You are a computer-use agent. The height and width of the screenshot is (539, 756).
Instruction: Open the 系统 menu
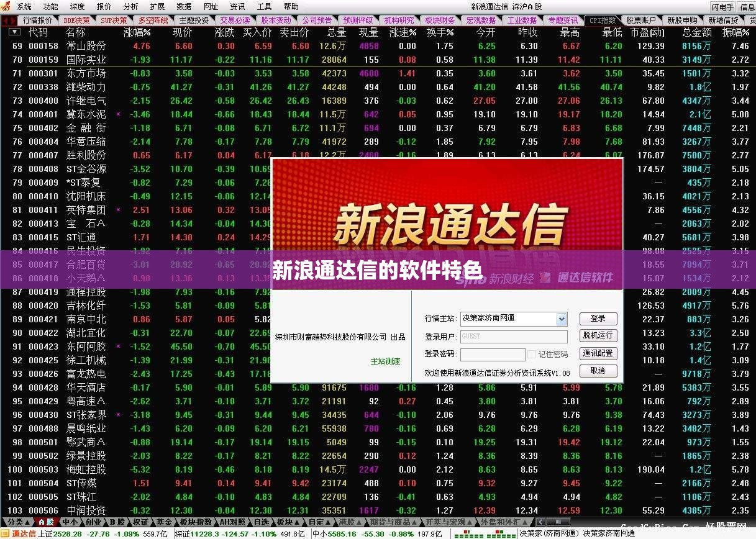pyautogui.click(x=24, y=7)
